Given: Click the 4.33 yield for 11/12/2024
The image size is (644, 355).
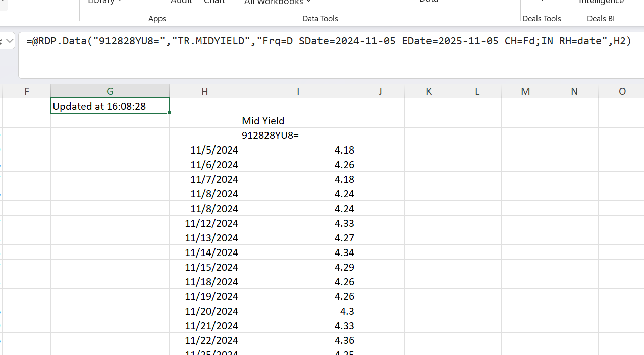Looking at the screenshot, I should point(298,223).
